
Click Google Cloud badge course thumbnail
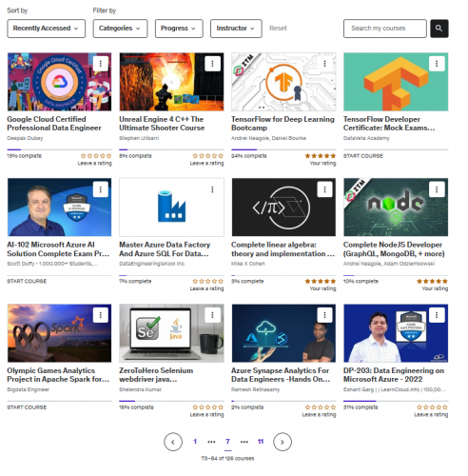click(x=59, y=82)
